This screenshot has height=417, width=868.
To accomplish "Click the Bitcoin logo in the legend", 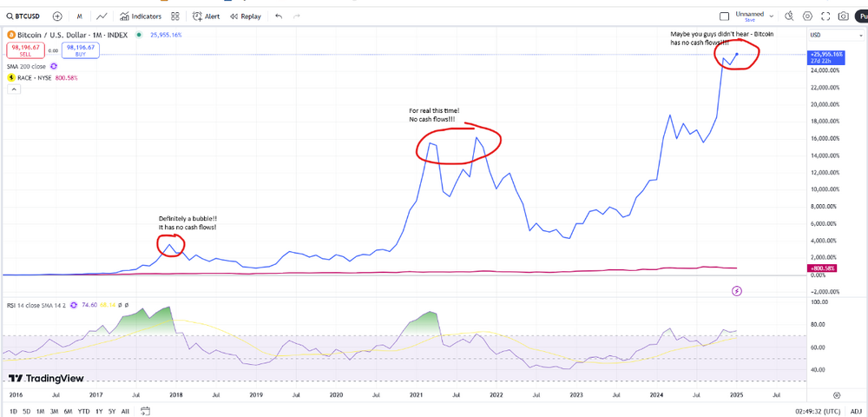I will point(10,35).
